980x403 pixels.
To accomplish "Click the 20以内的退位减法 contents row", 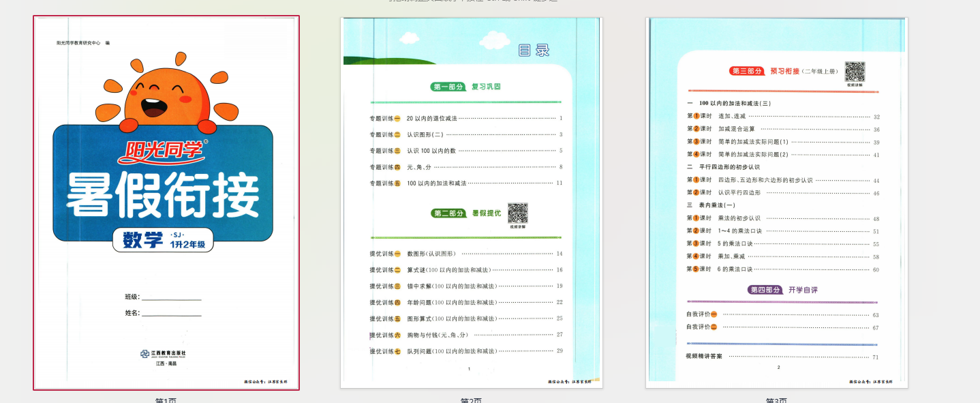I will [x=466, y=118].
